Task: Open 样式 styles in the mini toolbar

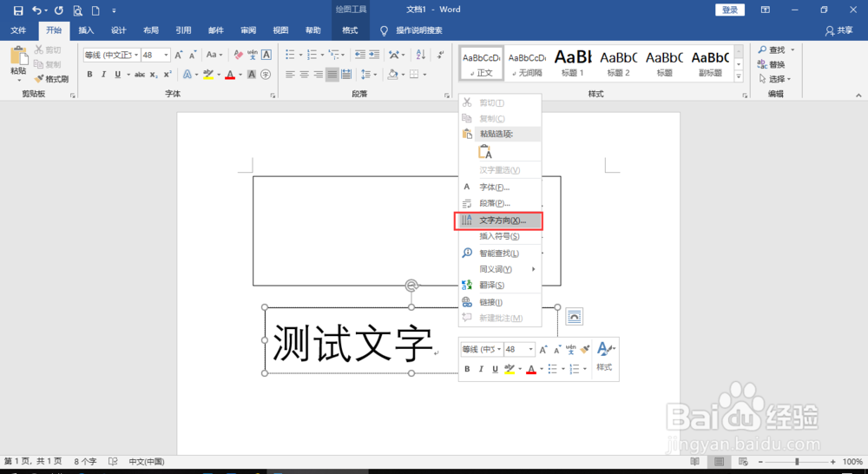Action: coord(604,357)
